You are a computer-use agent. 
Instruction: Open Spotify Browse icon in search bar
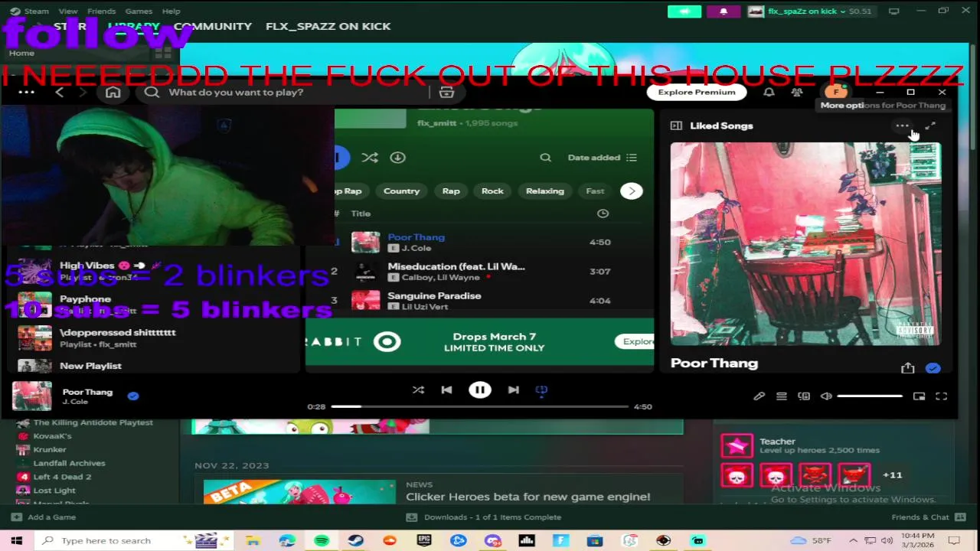coord(446,93)
